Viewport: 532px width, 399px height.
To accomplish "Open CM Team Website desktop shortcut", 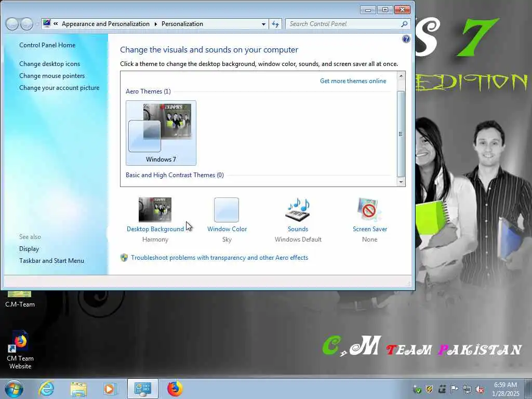I will (x=20, y=350).
